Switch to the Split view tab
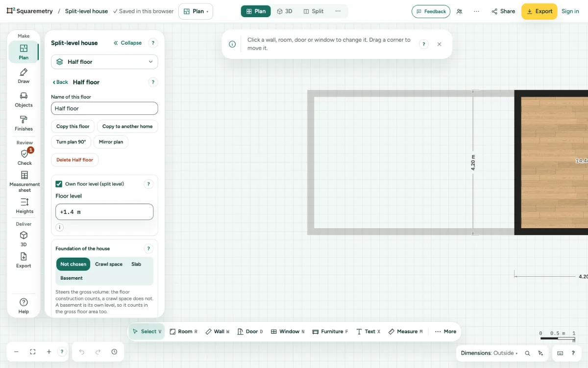Viewport: 588px width, 368px height. (314, 11)
